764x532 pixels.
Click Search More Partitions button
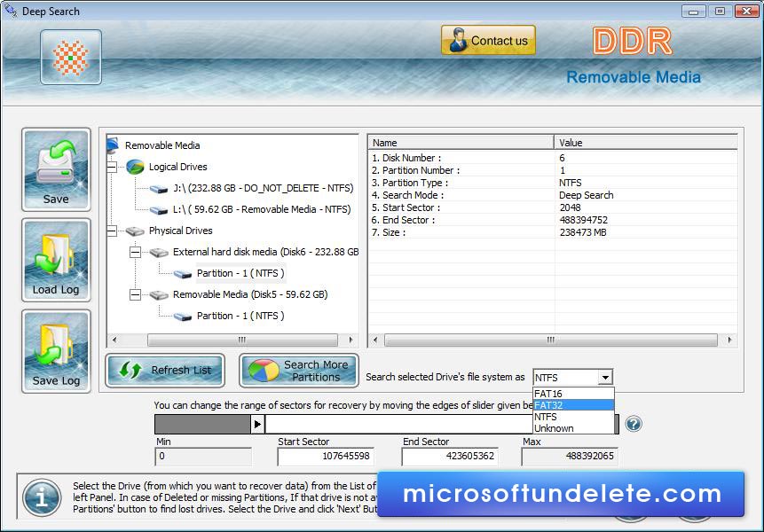click(x=299, y=371)
